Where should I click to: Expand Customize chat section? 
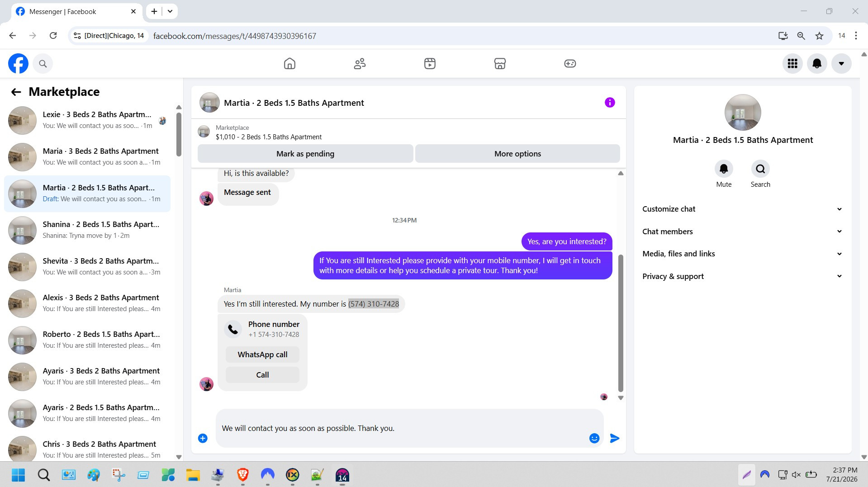tap(742, 209)
